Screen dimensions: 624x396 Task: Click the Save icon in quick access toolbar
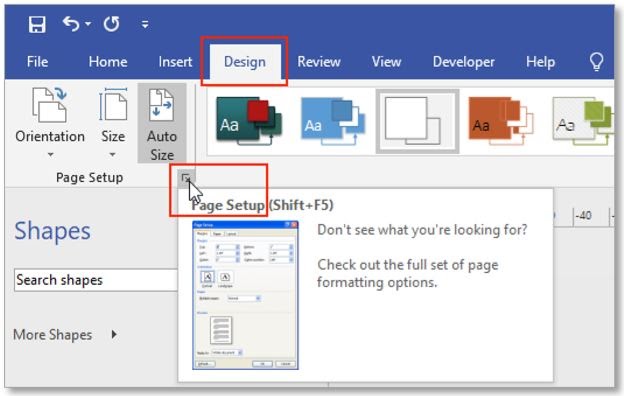click(x=37, y=24)
